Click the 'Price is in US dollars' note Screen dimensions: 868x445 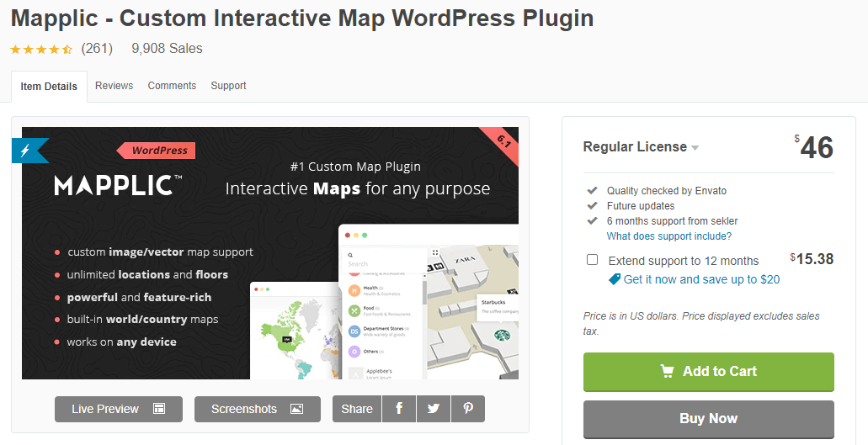pos(700,323)
